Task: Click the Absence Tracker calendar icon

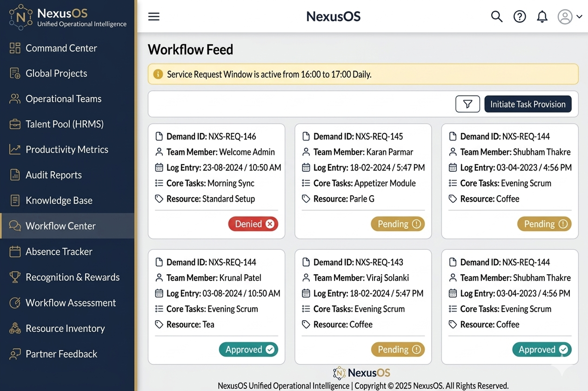Action: point(15,252)
